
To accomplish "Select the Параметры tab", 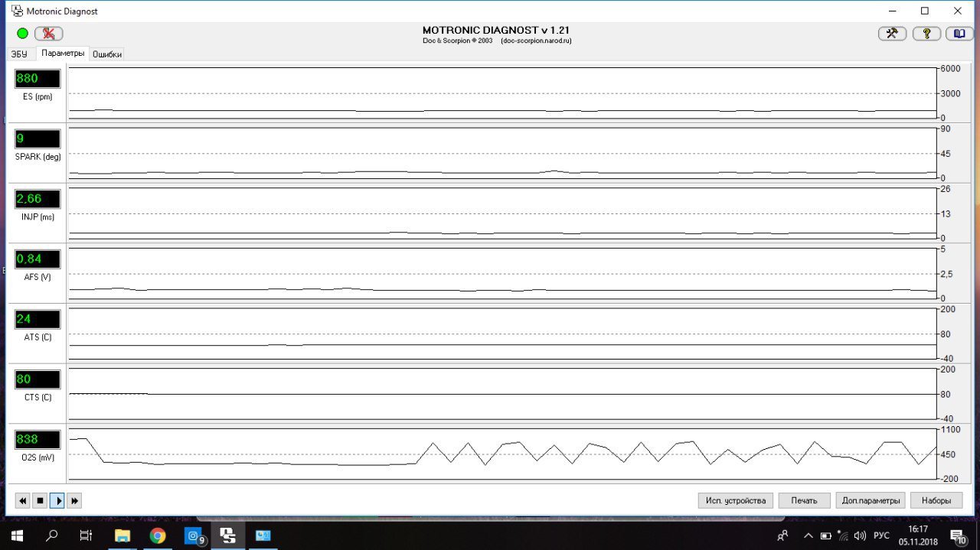I will click(63, 54).
